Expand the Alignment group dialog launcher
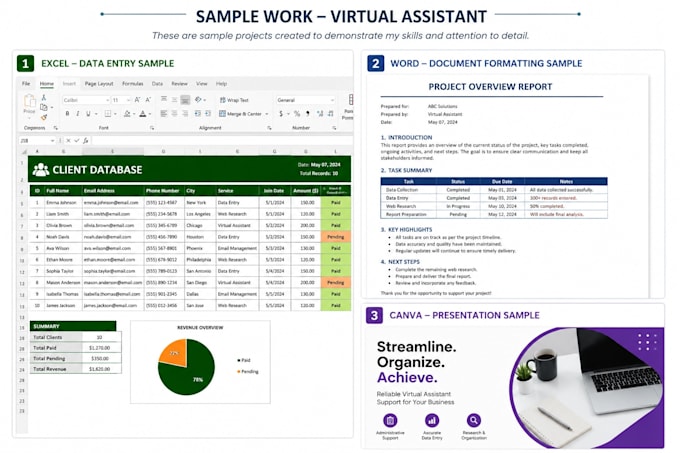 tap(269, 128)
